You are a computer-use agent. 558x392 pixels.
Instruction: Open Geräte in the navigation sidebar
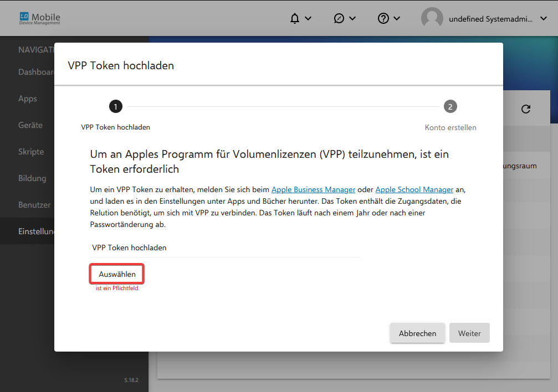coord(30,125)
